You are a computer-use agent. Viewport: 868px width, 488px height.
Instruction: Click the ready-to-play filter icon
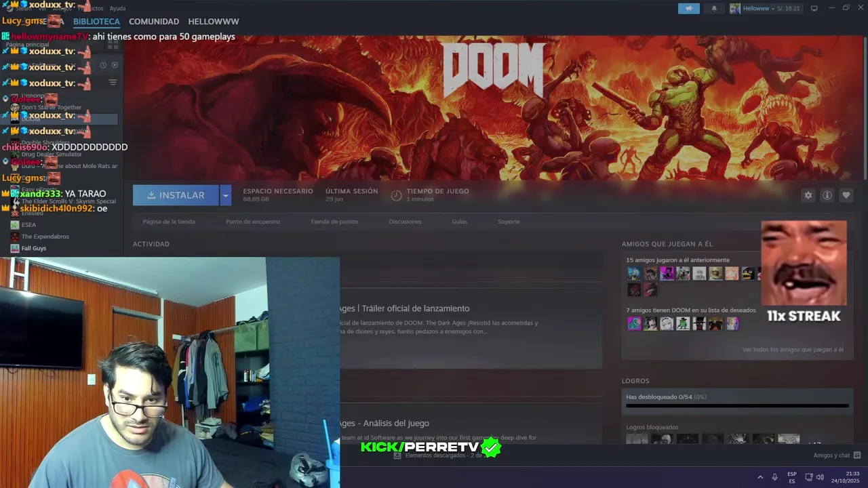point(115,65)
